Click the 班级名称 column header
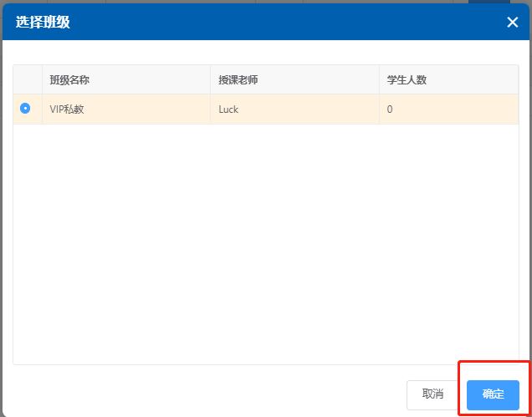Viewport: 532px width, 417px height. (69, 80)
